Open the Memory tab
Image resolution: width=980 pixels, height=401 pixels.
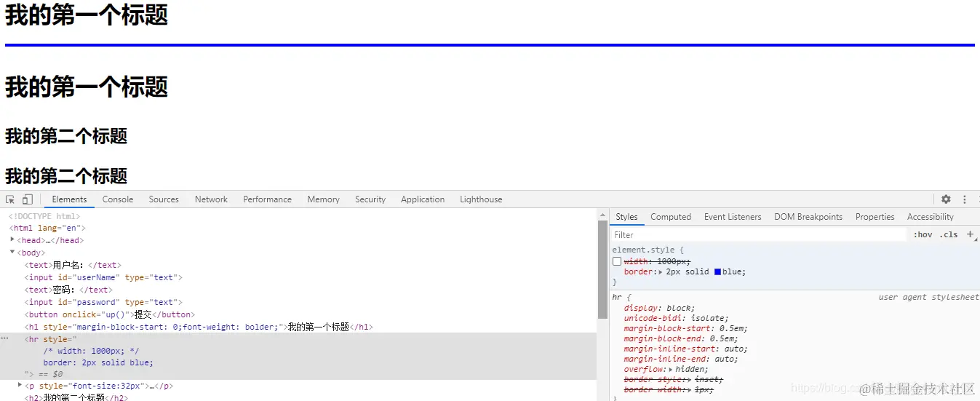pos(323,199)
